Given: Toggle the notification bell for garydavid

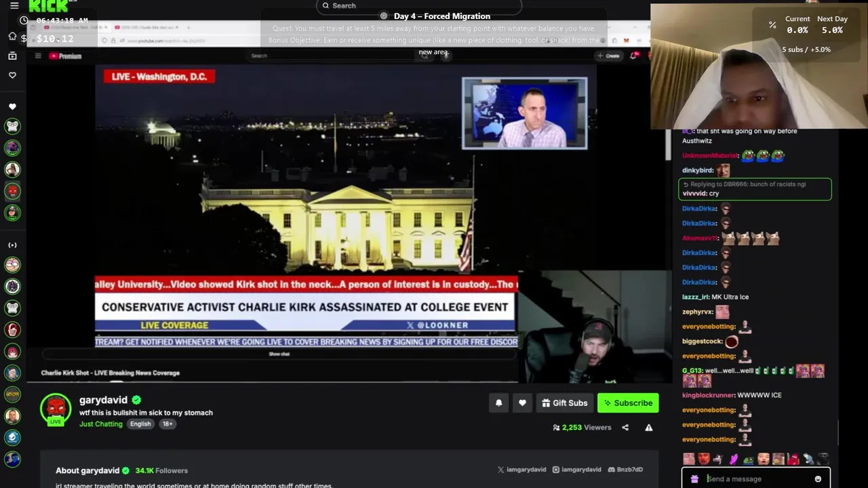Looking at the screenshot, I should [498, 403].
